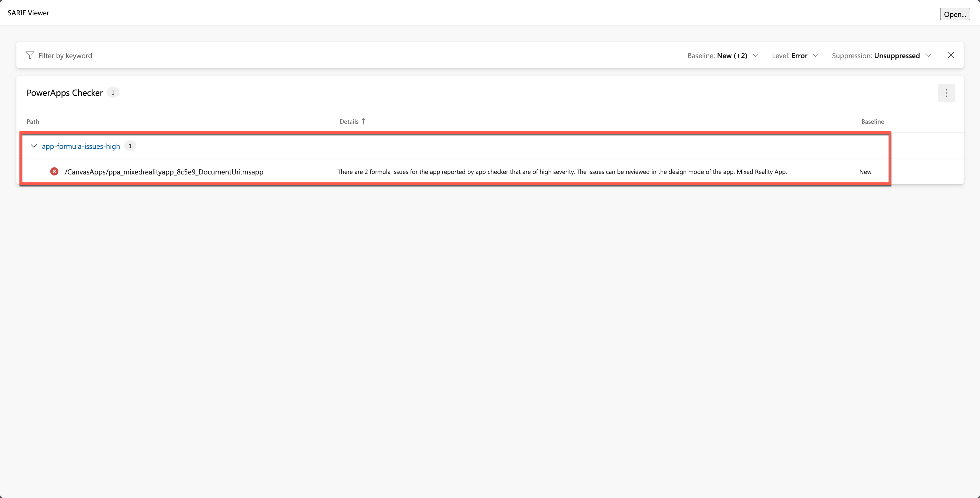Image resolution: width=980 pixels, height=498 pixels.
Task: Sort by the Path column header
Action: tap(33, 122)
